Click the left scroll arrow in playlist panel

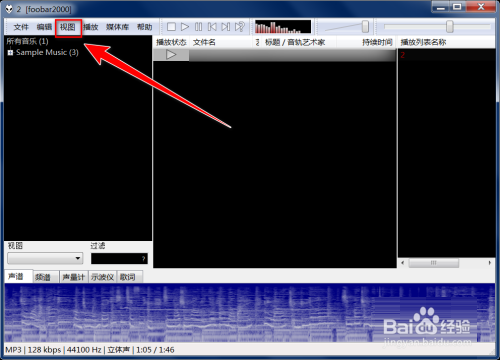(x=403, y=263)
